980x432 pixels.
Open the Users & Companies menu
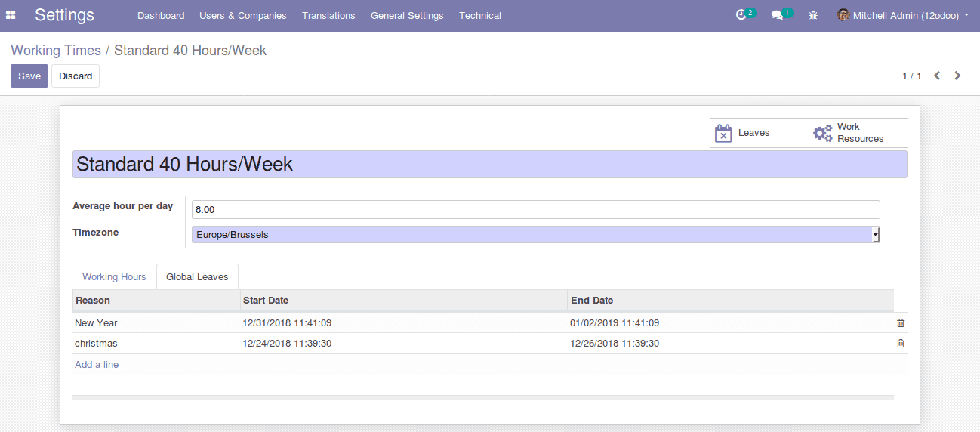click(242, 15)
